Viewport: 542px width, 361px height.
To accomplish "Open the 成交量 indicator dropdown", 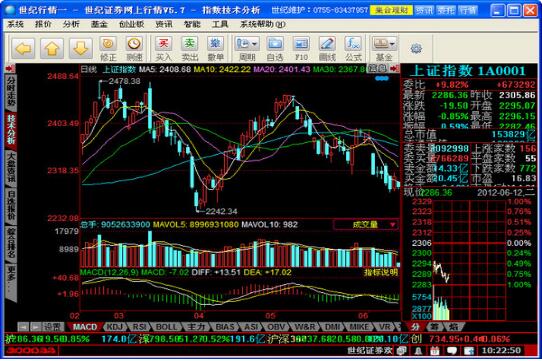I will pyautogui.click(x=366, y=225).
